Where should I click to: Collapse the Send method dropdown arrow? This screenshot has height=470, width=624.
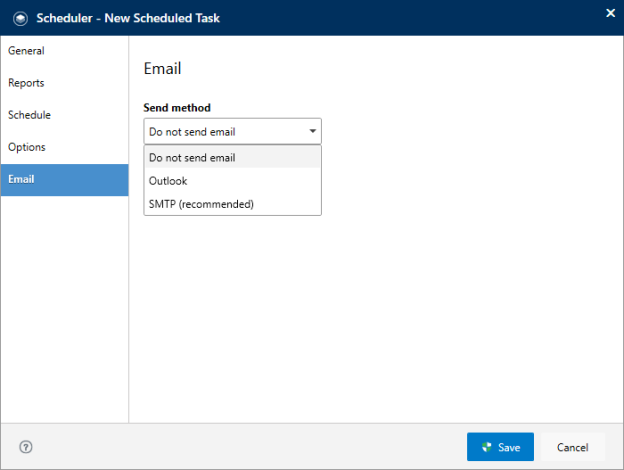point(313,131)
